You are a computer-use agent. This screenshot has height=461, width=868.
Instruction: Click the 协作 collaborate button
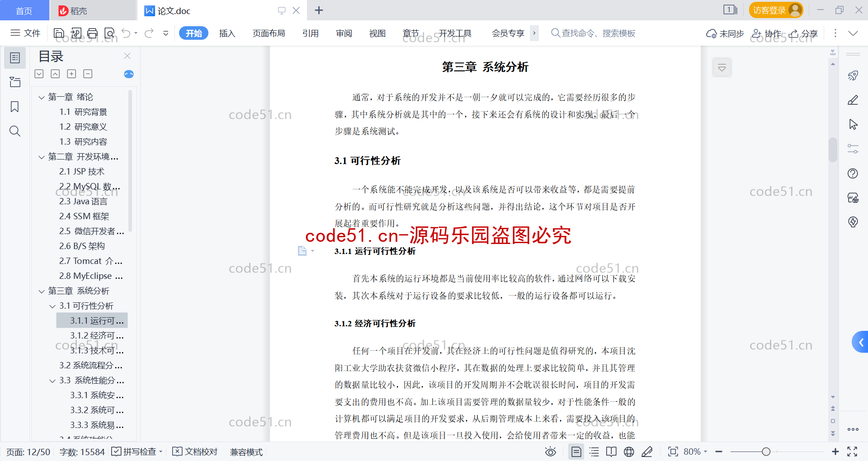click(766, 33)
